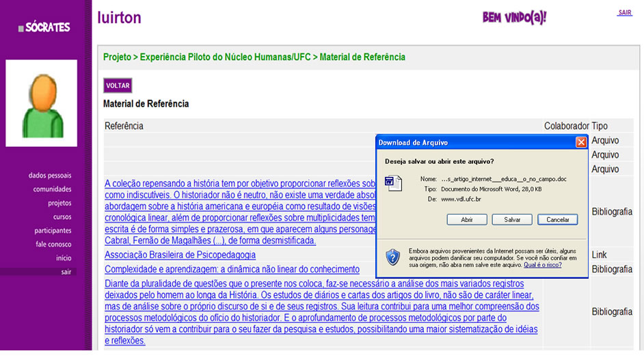This screenshot has width=644, height=362.
Task: Open 'cursos' in the sidebar menu
Action: click(62, 217)
